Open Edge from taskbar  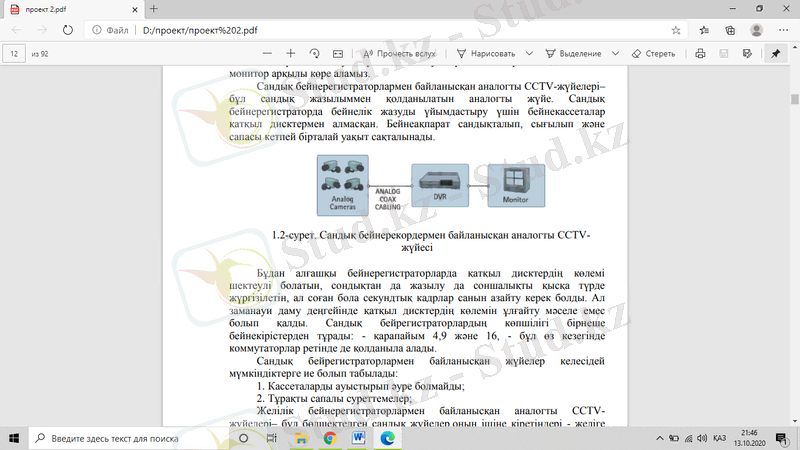387,438
